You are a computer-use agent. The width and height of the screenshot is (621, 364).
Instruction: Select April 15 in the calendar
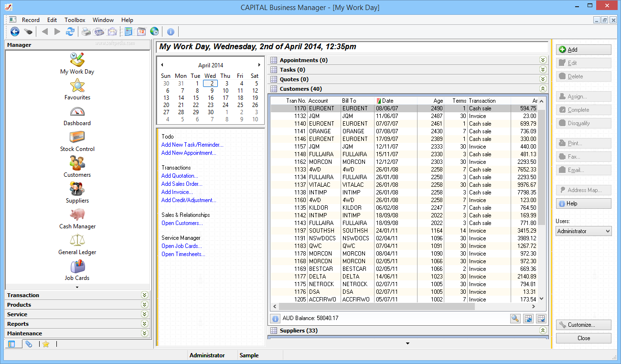[195, 98]
